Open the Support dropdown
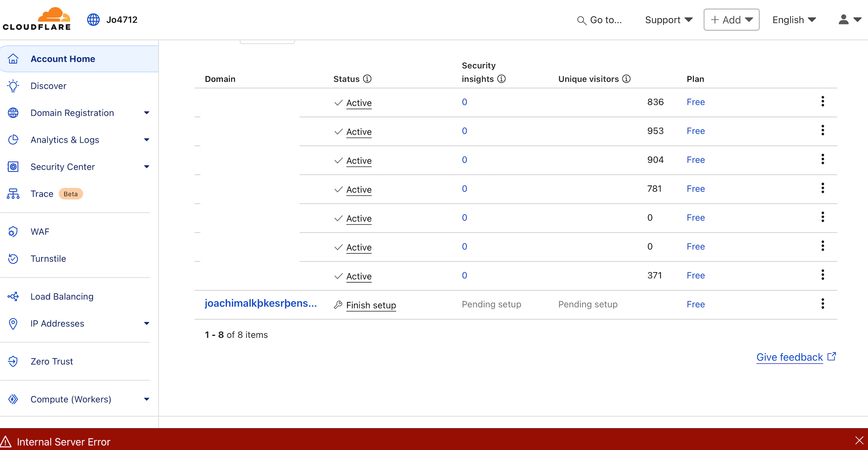 click(669, 20)
